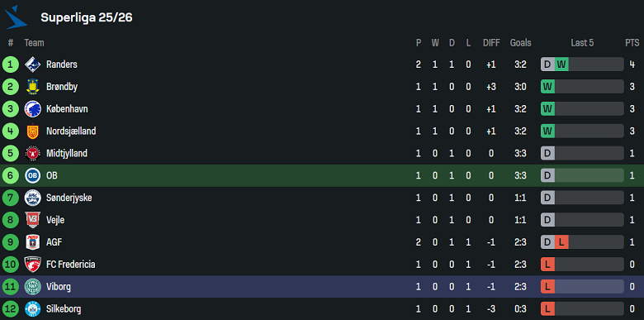Click the Last 5 column header

point(582,43)
